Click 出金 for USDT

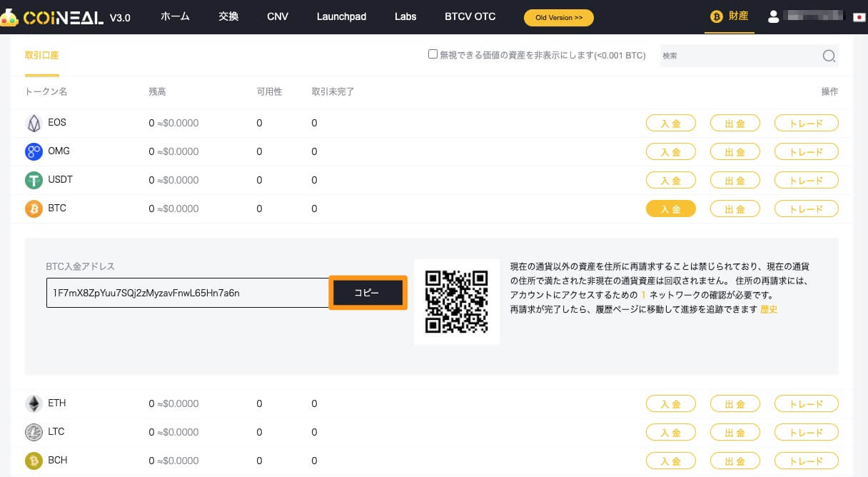(x=735, y=180)
